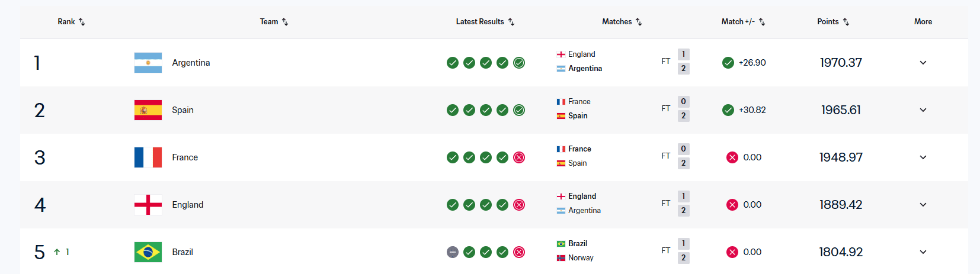Sort by Team column header

pyautogui.click(x=274, y=21)
